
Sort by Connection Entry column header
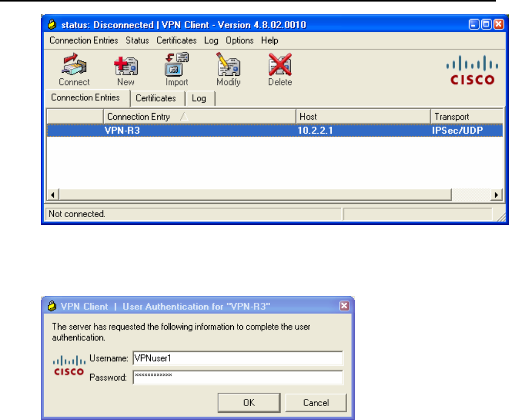pos(199,117)
